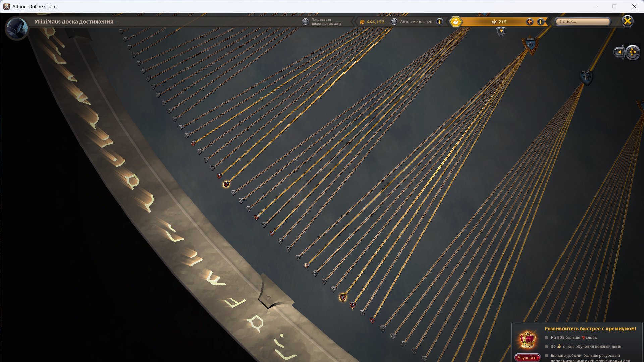
Task: Focus the Поиск... search field
Action: (x=583, y=22)
